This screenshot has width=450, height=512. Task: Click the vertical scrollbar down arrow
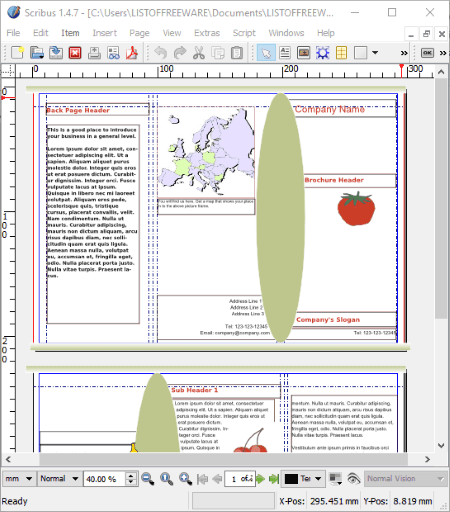(441, 446)
